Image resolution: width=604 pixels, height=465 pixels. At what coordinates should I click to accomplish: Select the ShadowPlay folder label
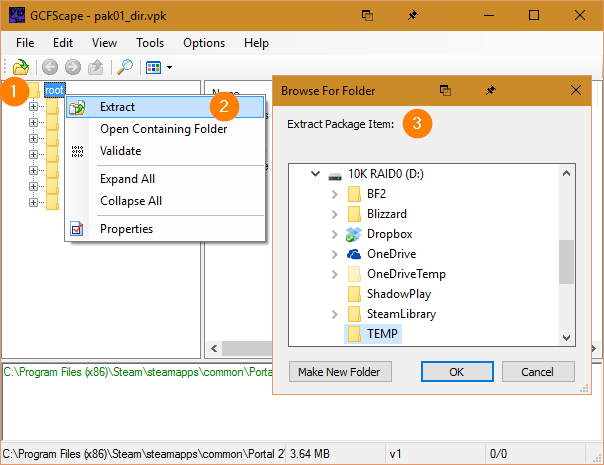[399, 294]
